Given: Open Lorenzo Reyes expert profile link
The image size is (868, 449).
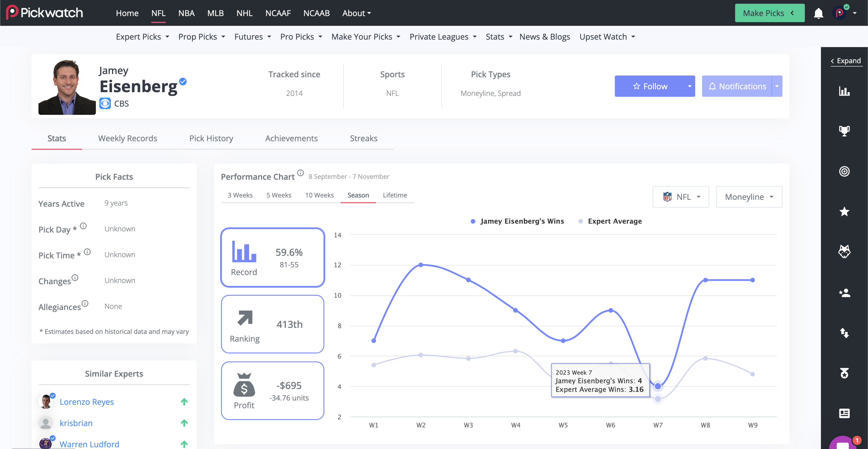Looking at the screenshot, I should pos(87,402).
